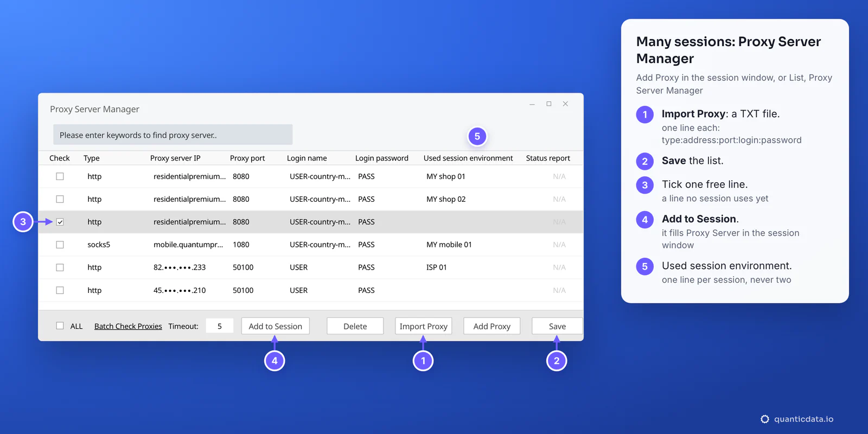Click the Login password column header
Image resolution: width=868 pixels, height=434 pixels.
pos(382,158)
